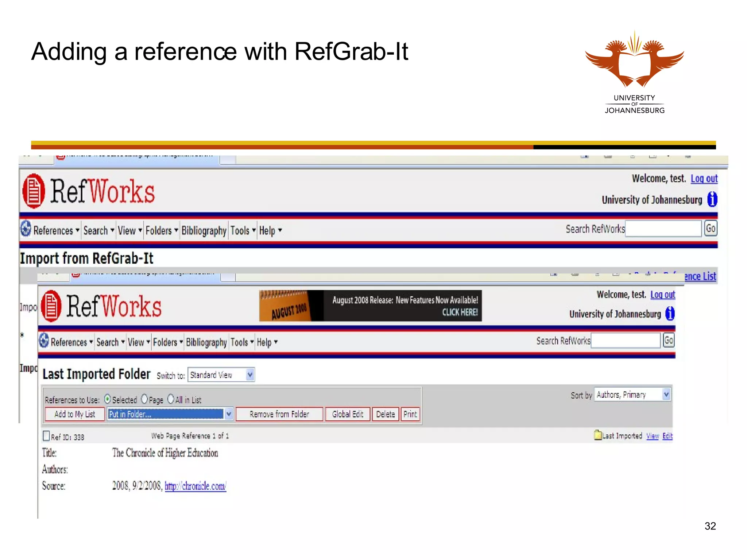Select the 'Page' references radio button
This screenshot has width=747, height=560.
tap(144, 399)
